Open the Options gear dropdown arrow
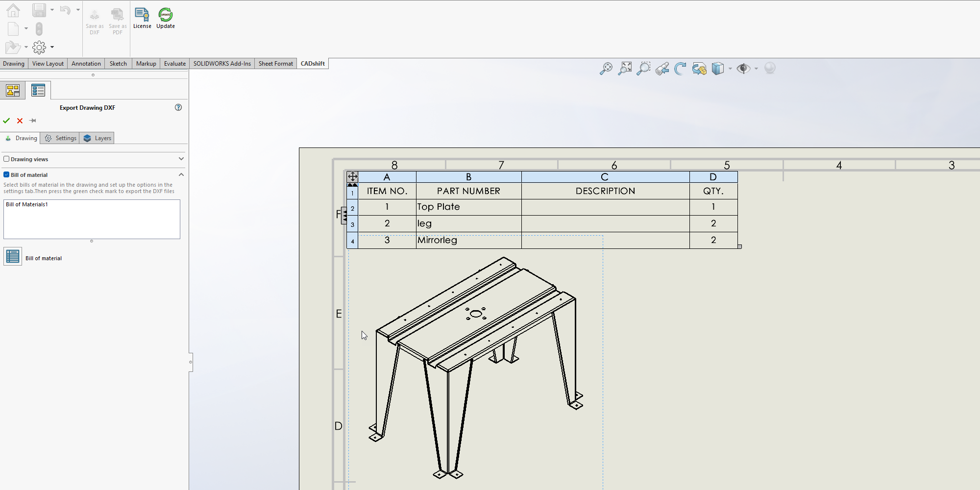This screenshot has height=490, width=980. 52,47
